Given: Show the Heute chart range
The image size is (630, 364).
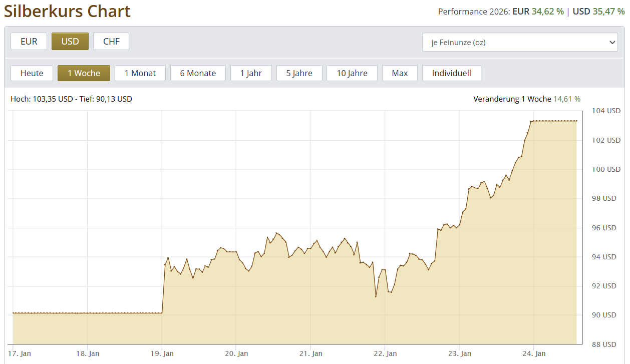Looking at the screenshot, I should [x=32, y=73].
